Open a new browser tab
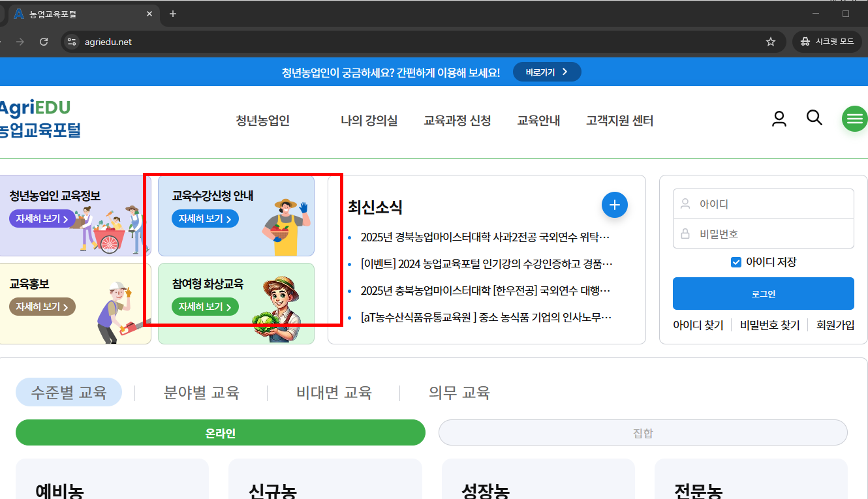Viewport: 868px width, 499px height. pyautogui.click(x=172, y=13)
